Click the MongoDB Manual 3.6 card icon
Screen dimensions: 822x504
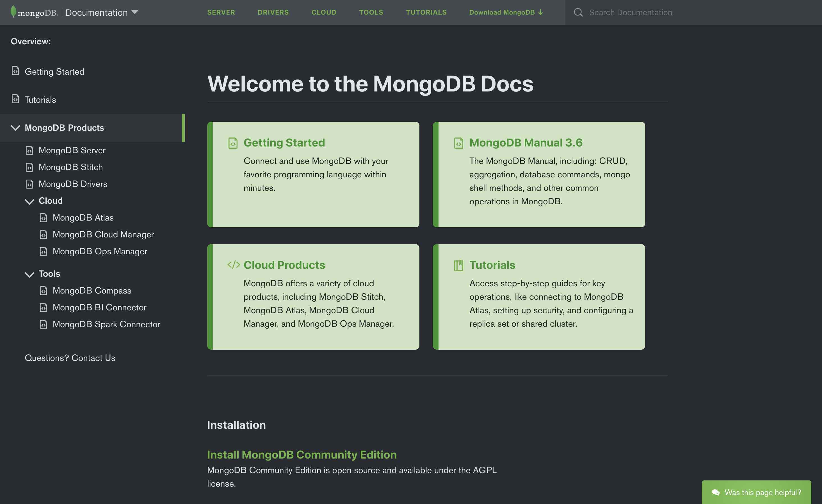coord(459,143)
